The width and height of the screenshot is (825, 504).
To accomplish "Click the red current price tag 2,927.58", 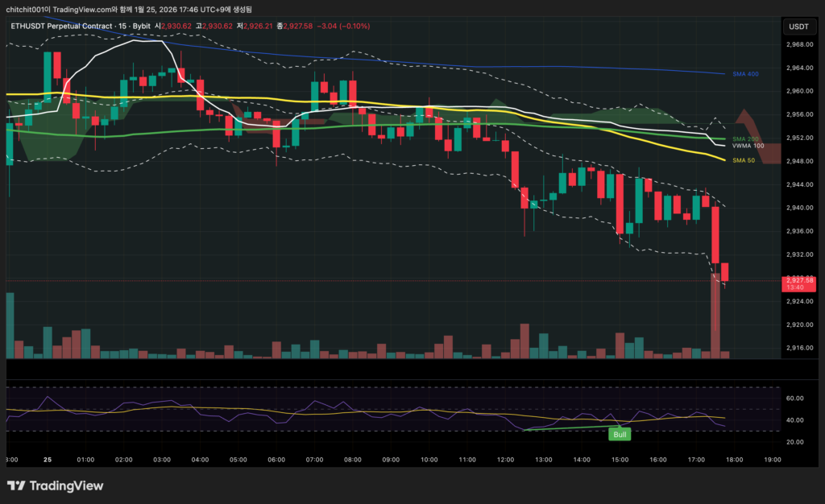I will (x=798, y=283).
